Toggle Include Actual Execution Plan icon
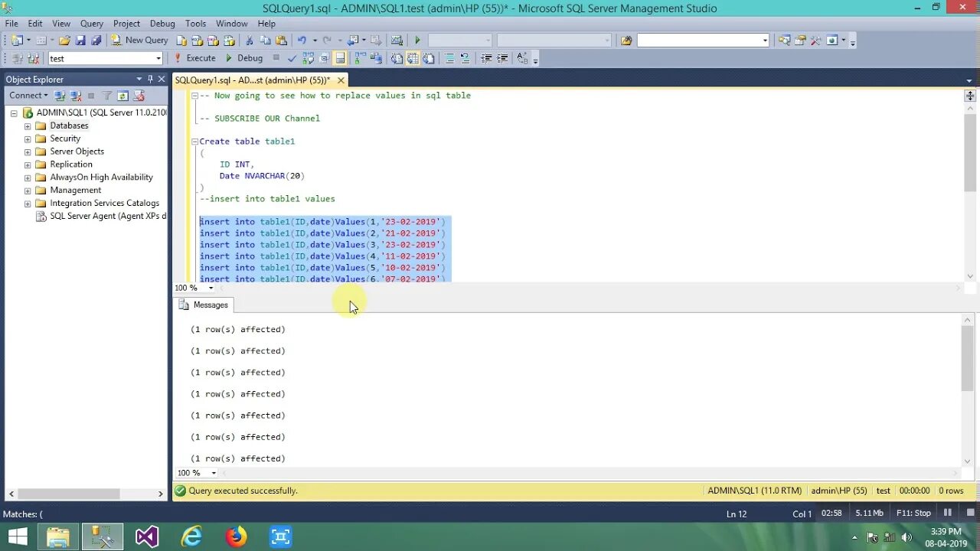 pyautogui.click(x=358, y=57)
